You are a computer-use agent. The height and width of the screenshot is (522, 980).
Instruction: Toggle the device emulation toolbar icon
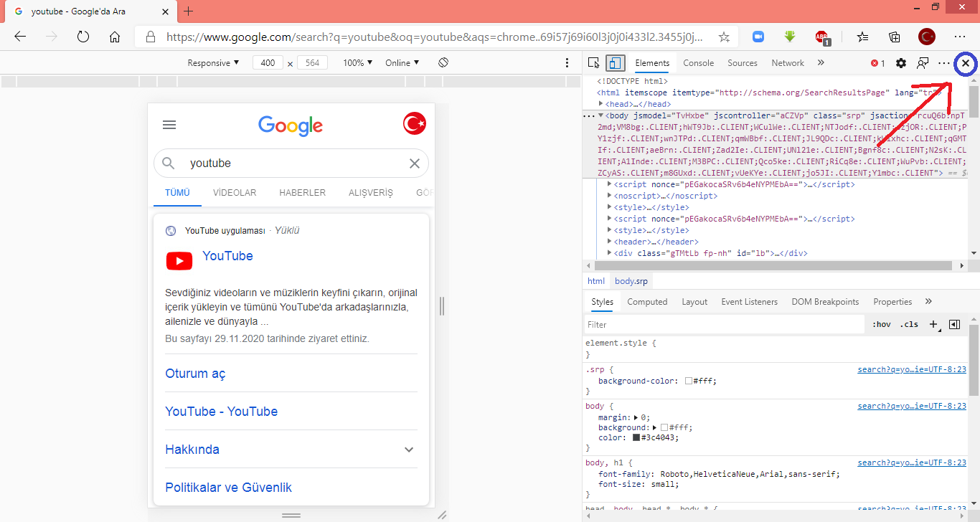click(x=615, y=63)
